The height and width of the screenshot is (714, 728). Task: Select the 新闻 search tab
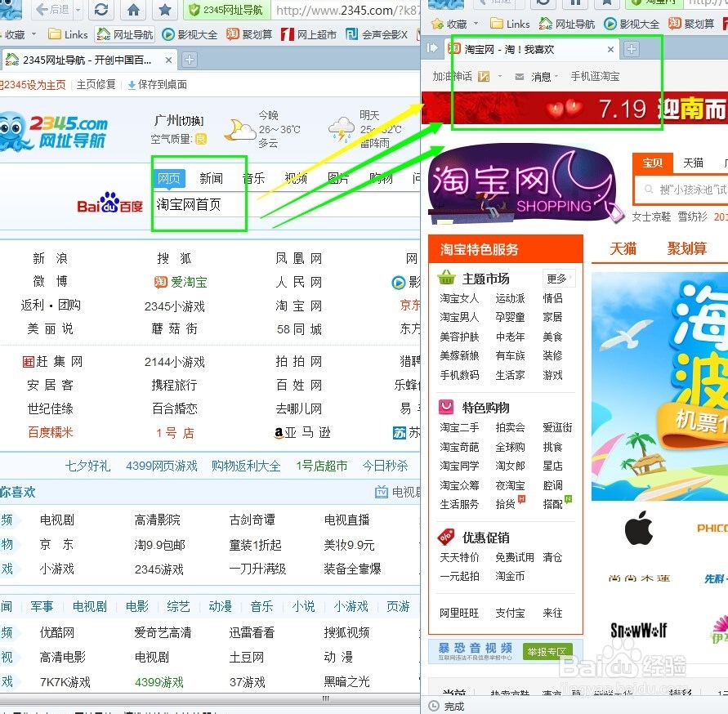click(x=212, y=178)
